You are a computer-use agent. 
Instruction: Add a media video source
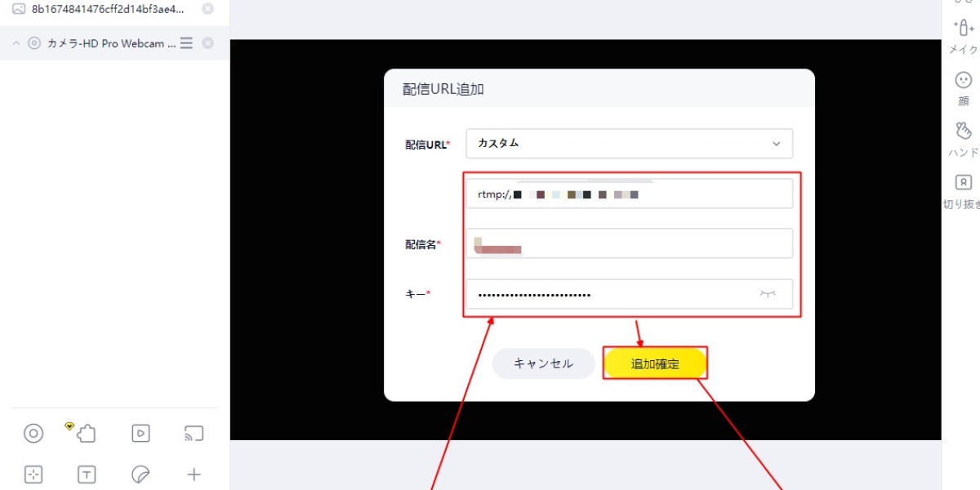[x=139, y=433]
